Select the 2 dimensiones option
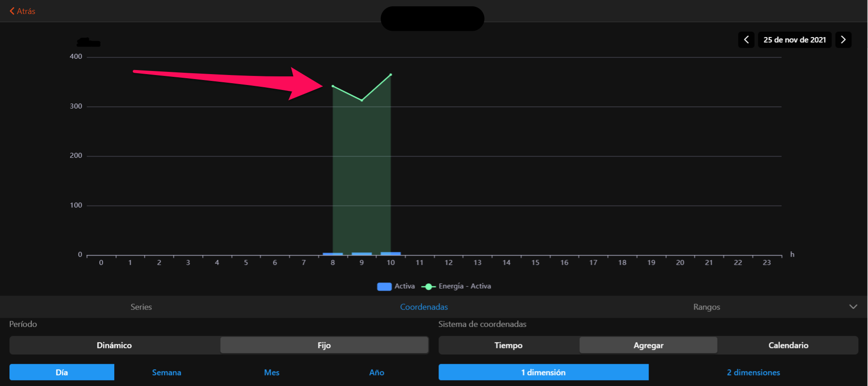 753,372
